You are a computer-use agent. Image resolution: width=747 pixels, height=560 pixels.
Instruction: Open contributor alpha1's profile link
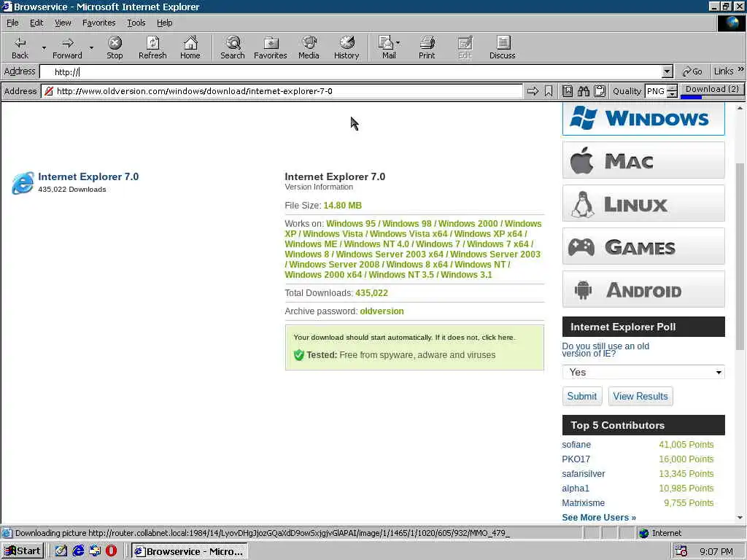(576, 488)
